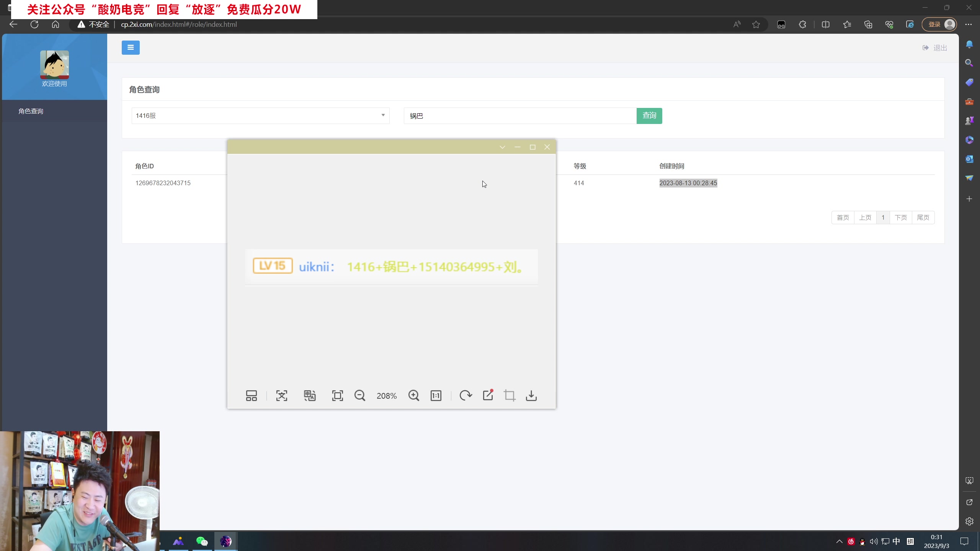The image size is (980, 551).
Task: Open WeChat from the taskbar
Action: click(202, 541)
